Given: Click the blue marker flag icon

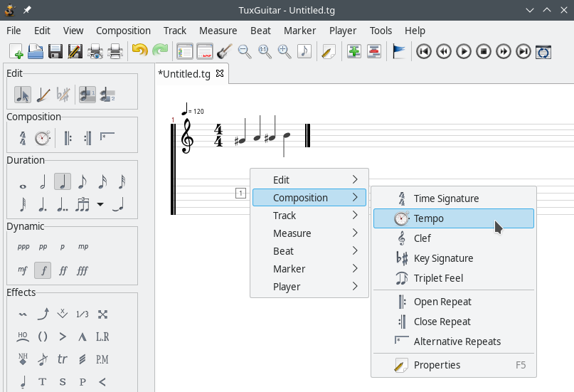Looking at the screenshot, I should click(400, 51).
